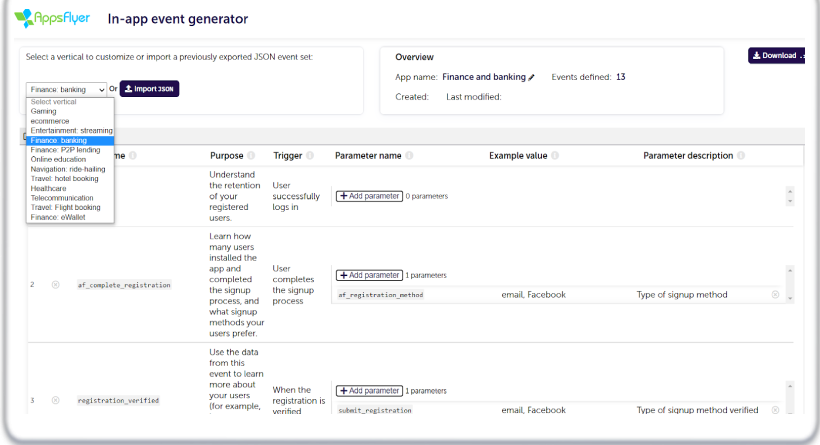The width and height of the screenshot is (820, 445).
Task: Select Travel: hotel booking option
Action: [x=70, y=178]
